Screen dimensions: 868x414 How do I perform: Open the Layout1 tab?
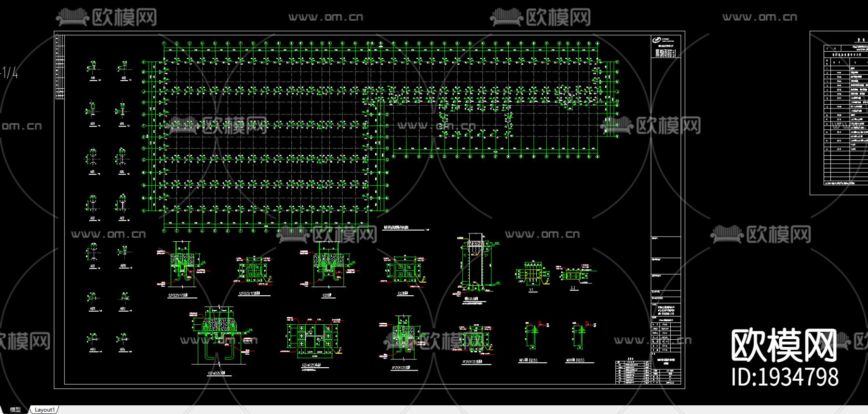coord(45,410)
